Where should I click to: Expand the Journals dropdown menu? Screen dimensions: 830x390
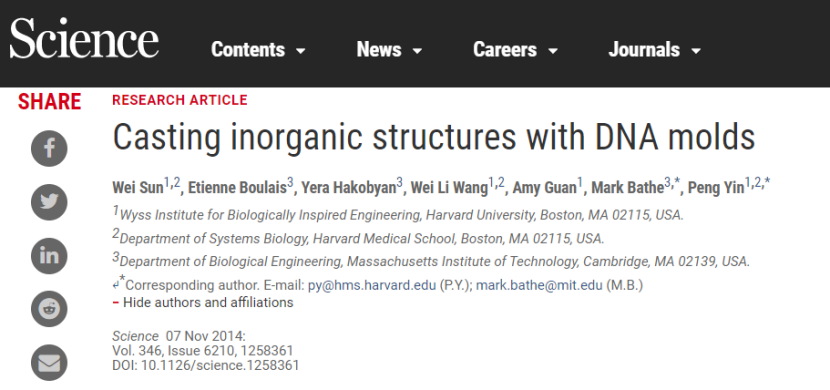click(x=655, y=50)
